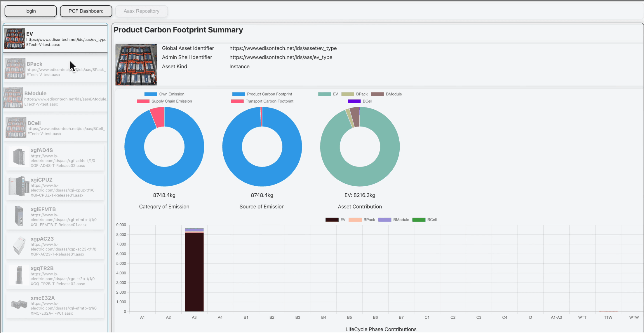
Task: Click the BCell battery thumbnail
Action: [16, 127]
